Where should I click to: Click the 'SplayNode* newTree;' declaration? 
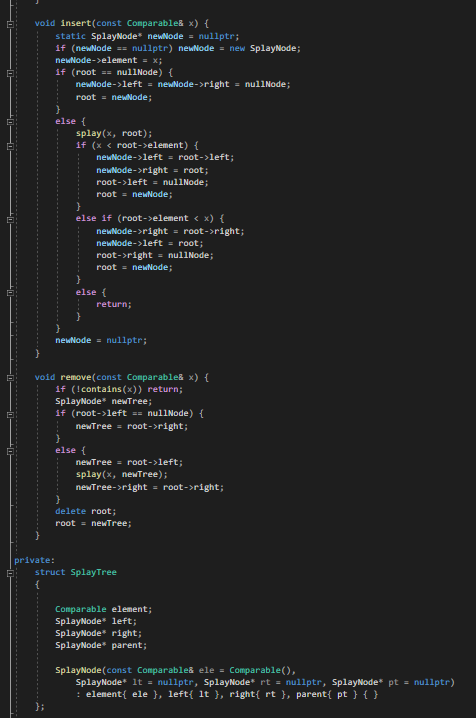tap(103, 401)
